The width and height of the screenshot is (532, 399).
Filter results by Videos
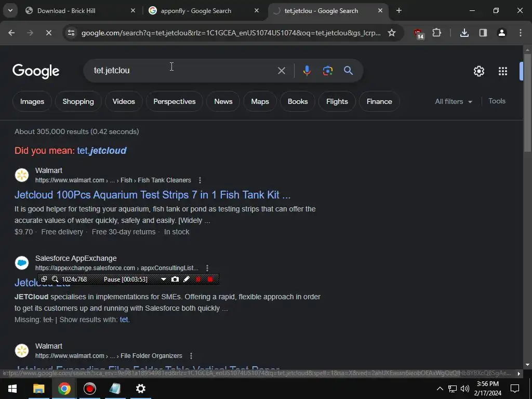point(124,101)
